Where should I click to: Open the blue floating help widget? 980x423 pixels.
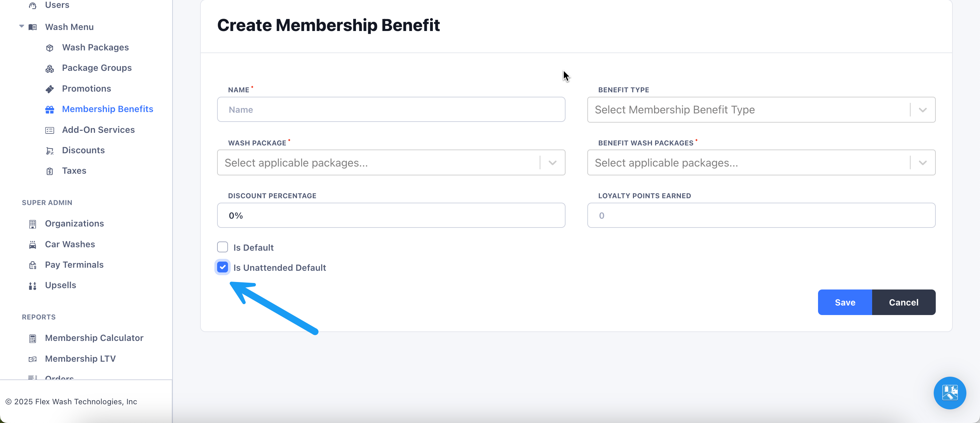[949, 393]
